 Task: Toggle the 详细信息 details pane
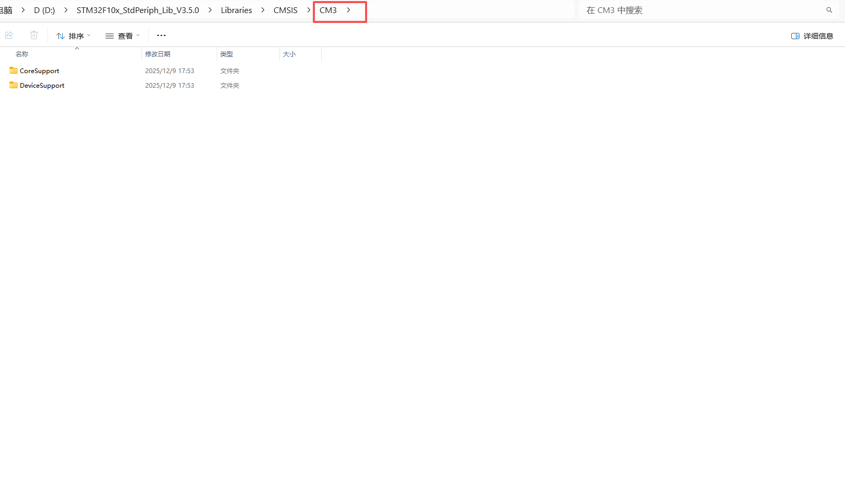pyautogui.click(x=812, y=36)
